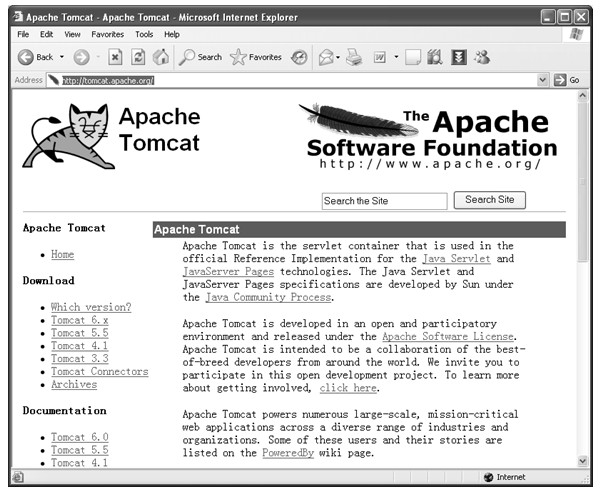Refresh the page with the Refresh icon
This screenshot has width=600, height=491.
pos(138,57)
